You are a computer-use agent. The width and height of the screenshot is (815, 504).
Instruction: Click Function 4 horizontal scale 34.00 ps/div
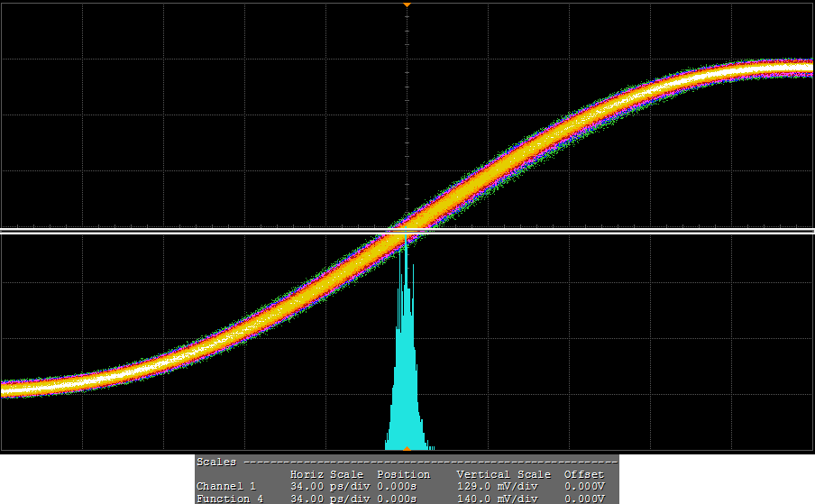[326, 499]
